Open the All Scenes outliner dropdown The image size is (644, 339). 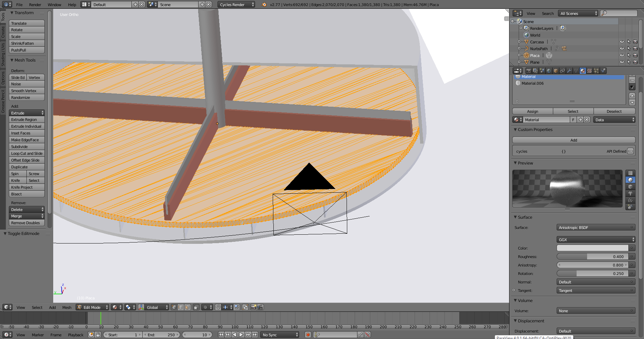(578, 13)
